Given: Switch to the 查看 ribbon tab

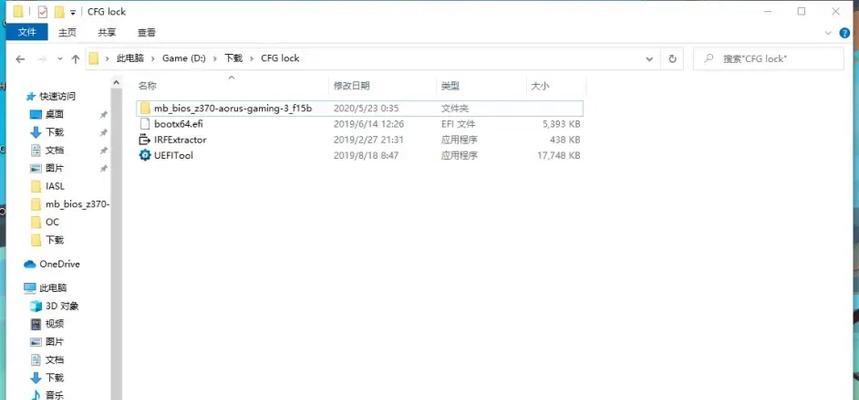Looking at the screenshot, I should point(146,32).
